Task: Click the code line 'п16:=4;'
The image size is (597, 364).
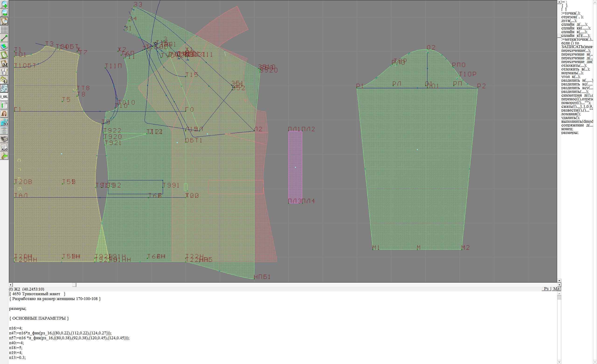Action: pos(16,328)
